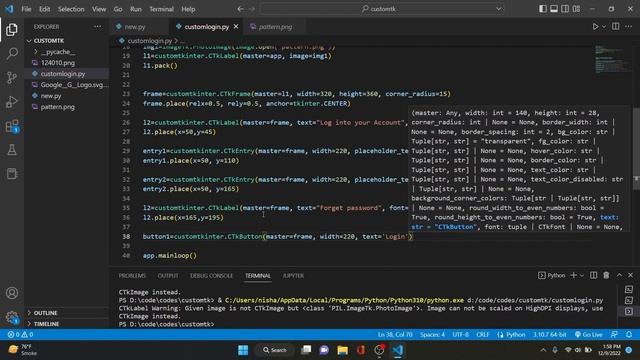
Task: Open the Go menu
Action: coord(118,9)
